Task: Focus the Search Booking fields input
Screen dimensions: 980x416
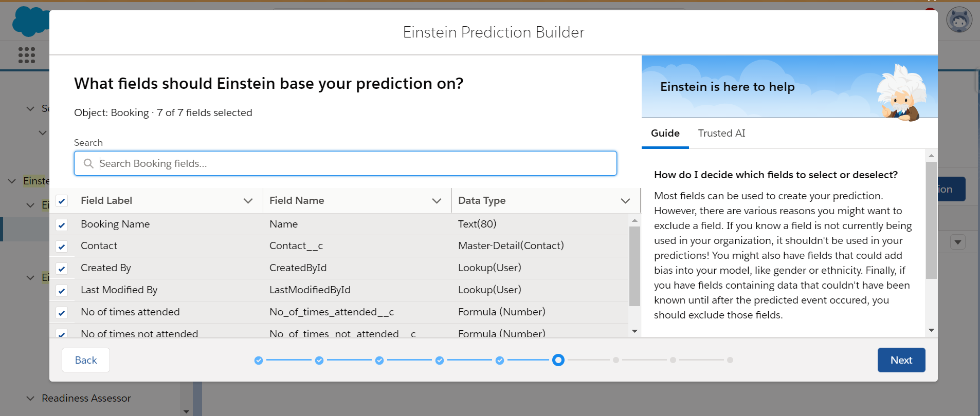Action: pos(355,163)
